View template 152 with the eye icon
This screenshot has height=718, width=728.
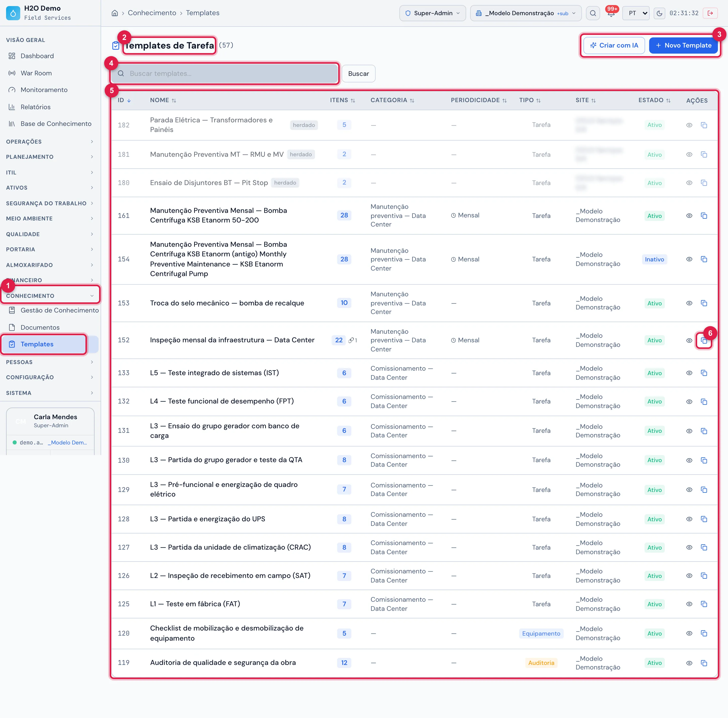[x=689, y=341]
